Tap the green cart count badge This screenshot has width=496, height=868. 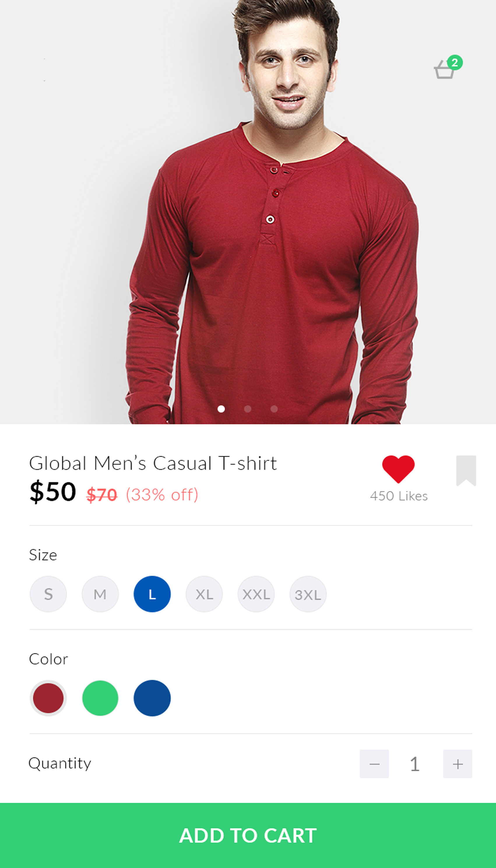tap(455, 63)
